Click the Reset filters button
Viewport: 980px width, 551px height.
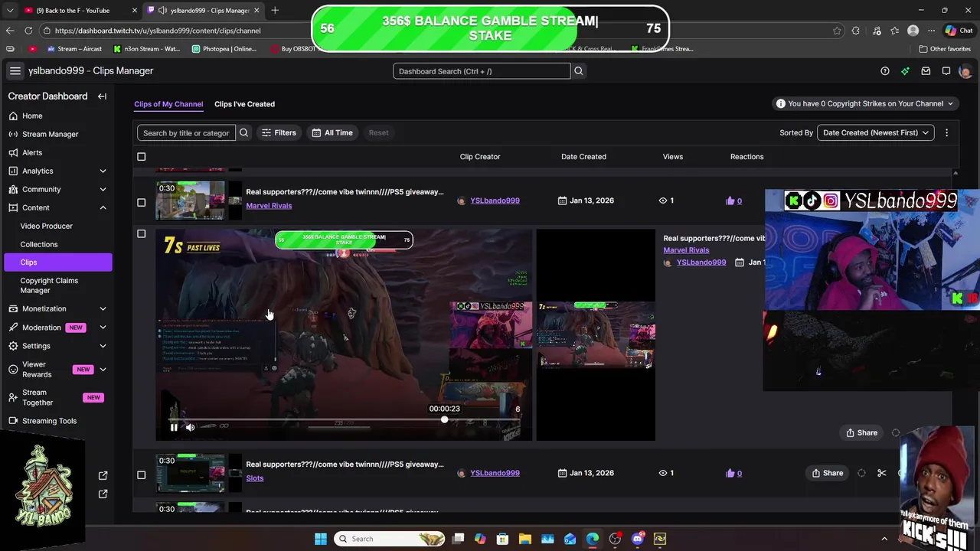point(378,133)
